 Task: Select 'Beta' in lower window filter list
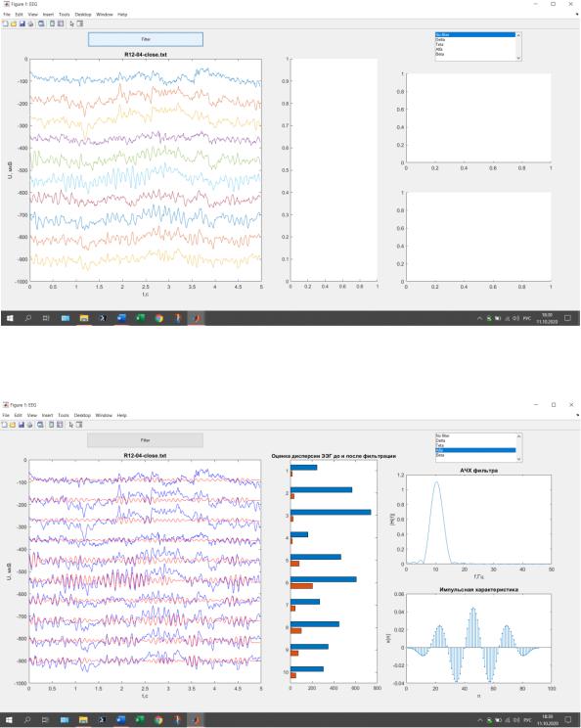pos(475,455)
